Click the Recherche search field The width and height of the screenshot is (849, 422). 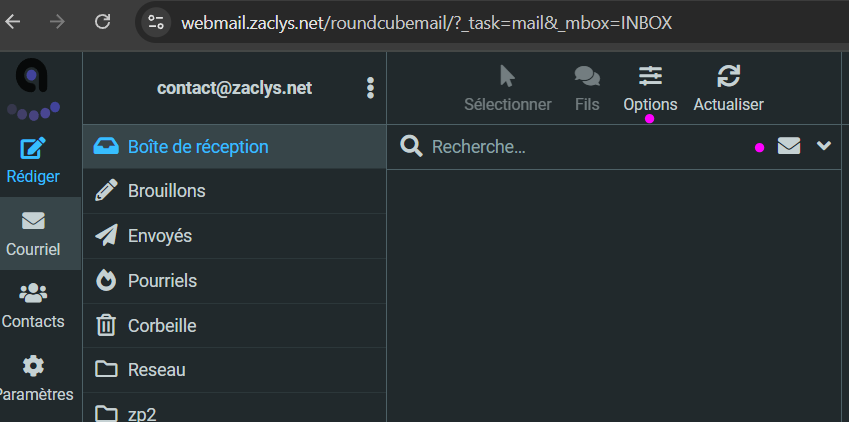pos(580,147)
